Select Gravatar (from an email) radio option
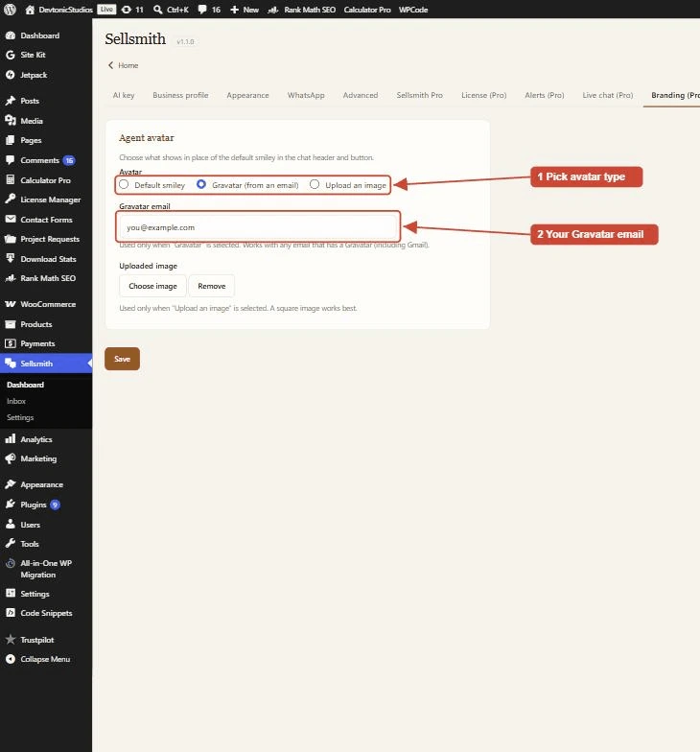 click(x=201, y=184)
